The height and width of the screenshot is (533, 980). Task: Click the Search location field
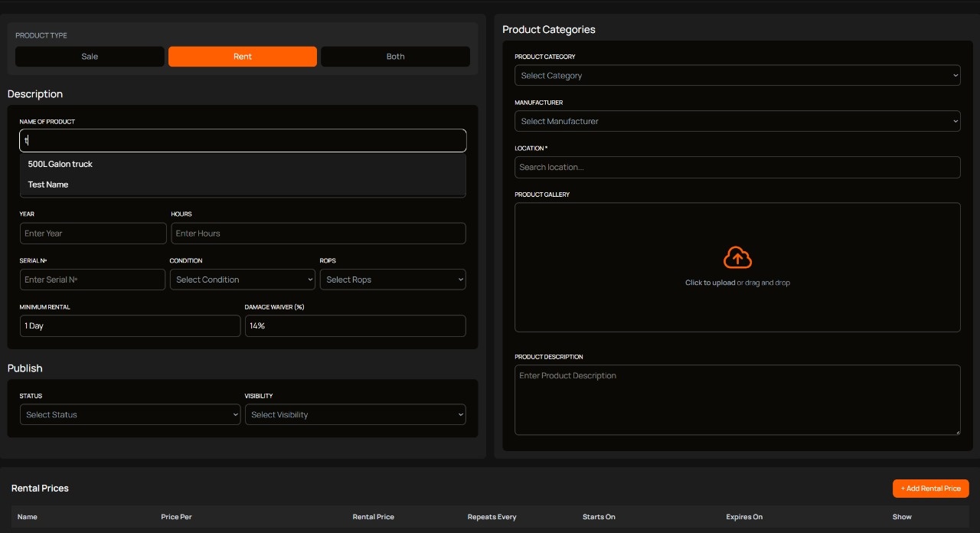coord(737,167)
